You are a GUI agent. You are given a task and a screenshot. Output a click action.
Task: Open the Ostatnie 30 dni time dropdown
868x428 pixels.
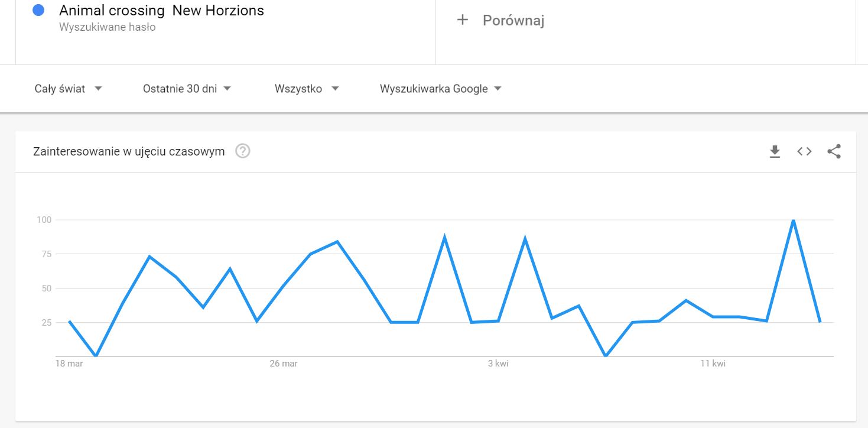[187, 89]
